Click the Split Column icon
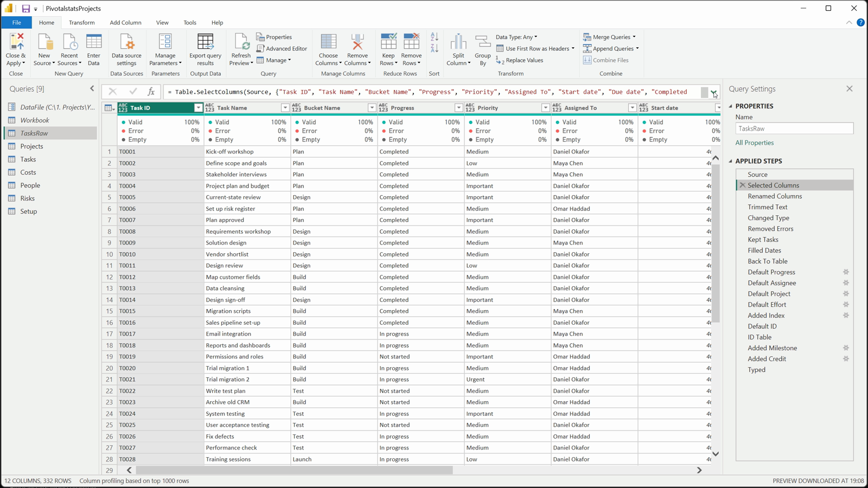The width and height of the screenshot is (868, 488). (x=458, y=42)
